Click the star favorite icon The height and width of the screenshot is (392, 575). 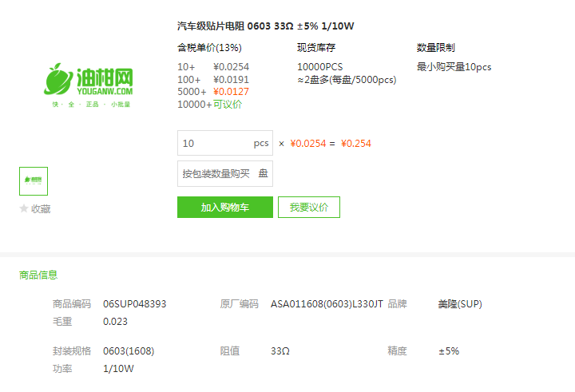point(24,208)
